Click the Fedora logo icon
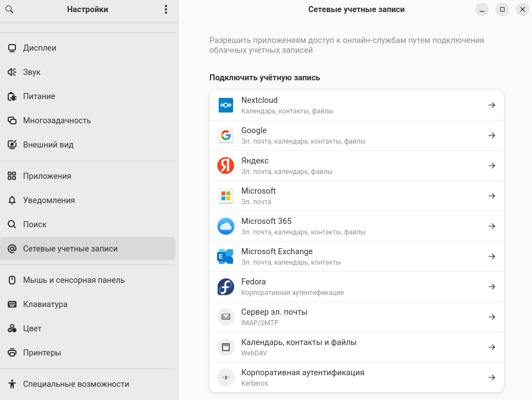The width and height of the screenshot is (532, 400). [226, 287]
